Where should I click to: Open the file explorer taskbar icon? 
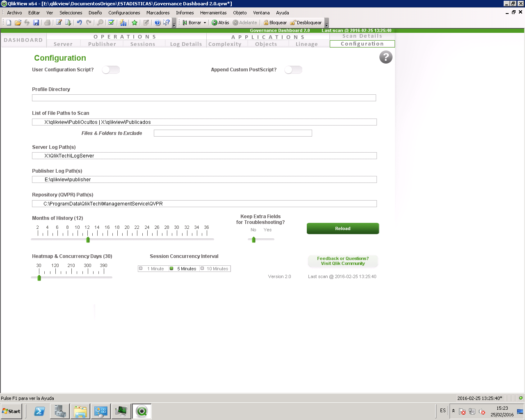click(80, 411)
